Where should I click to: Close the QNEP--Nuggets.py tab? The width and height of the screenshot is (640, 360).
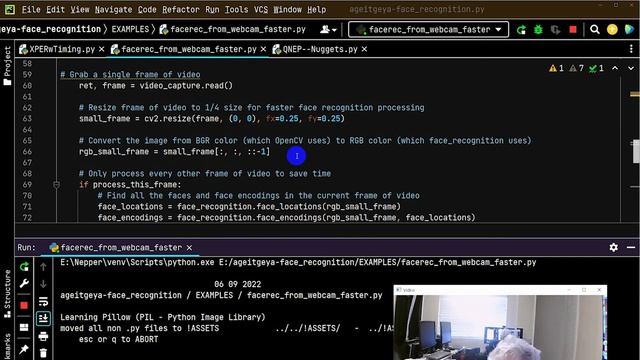click(x=364, y=49)
